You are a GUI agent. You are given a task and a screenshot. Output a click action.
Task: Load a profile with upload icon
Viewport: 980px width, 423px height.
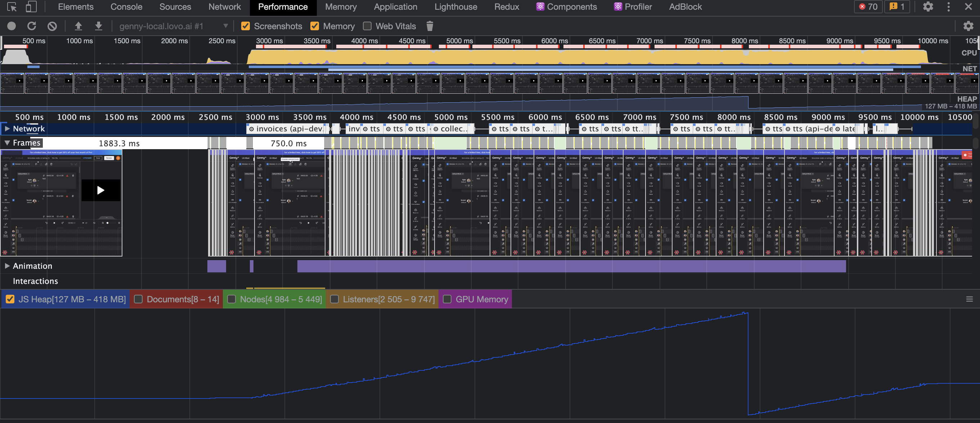78,26
